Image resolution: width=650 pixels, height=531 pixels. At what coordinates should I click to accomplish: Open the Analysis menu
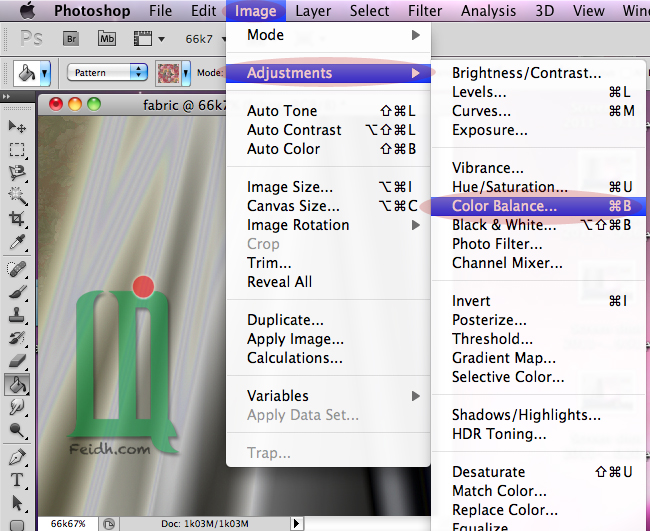point(488,10)
